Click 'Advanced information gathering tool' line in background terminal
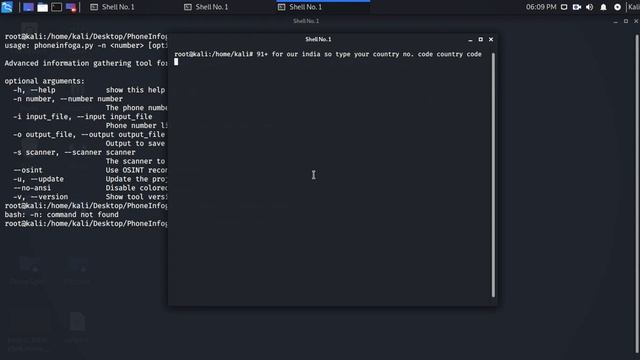 click(x=86, y=63)
